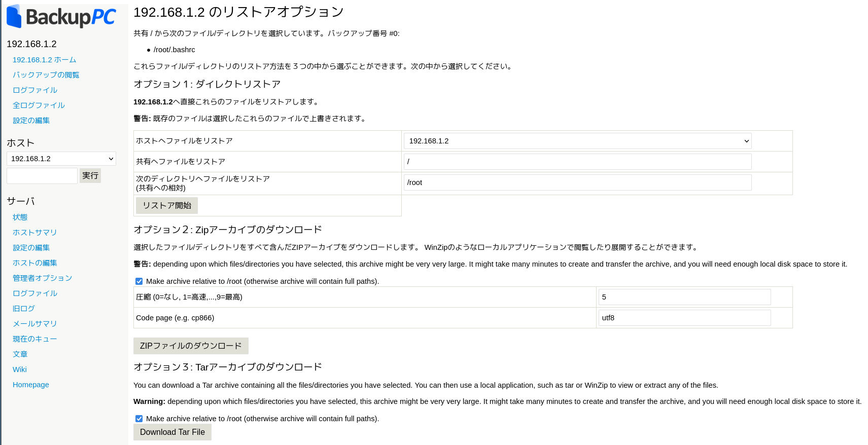This screenshot has width=868, height=445.
Task: Open server 設定の編集 link under サーバ
Action: coord(31,248)
